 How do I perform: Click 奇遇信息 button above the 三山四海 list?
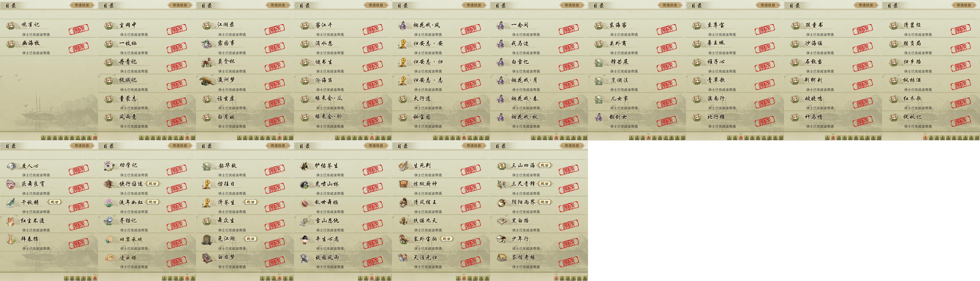572,146
